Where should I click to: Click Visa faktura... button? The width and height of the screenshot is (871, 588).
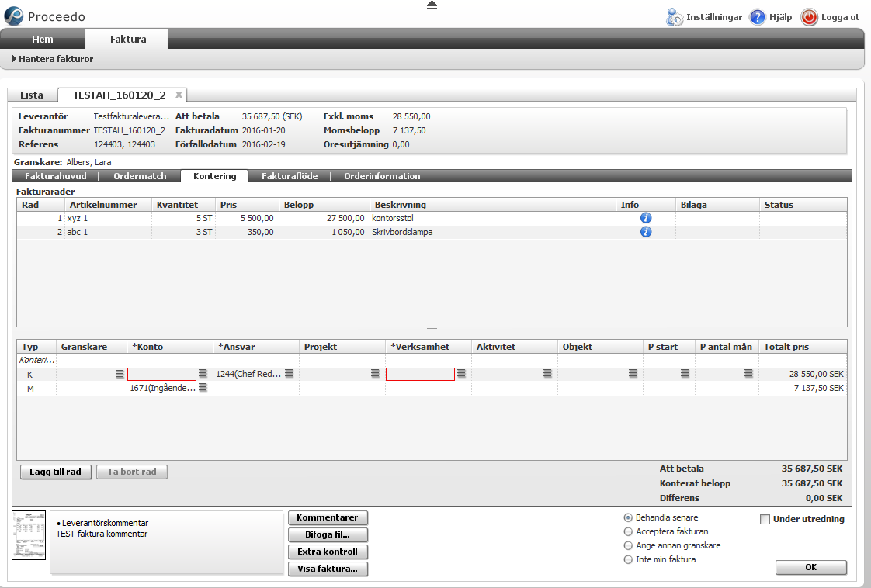pyautogui.click(x=328, y=569)
